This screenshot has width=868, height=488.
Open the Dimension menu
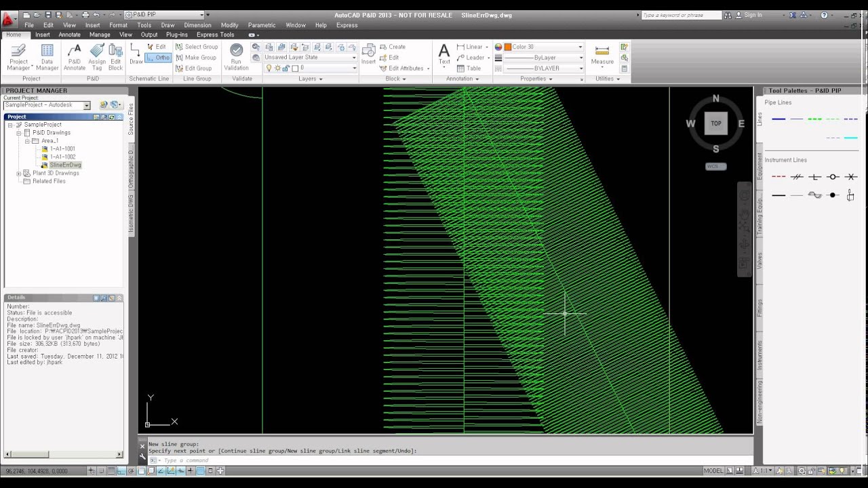pos(197,25)
